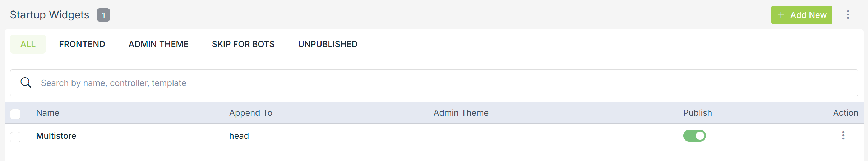Switch to the FRONTEND tab
The image size is (868, 161).
point(82,44)
